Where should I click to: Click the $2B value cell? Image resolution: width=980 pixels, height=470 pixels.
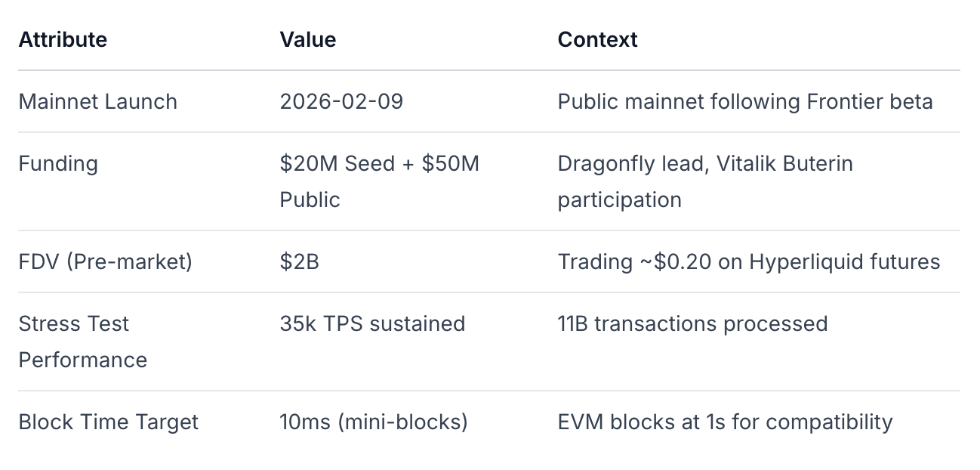[299, 261]
